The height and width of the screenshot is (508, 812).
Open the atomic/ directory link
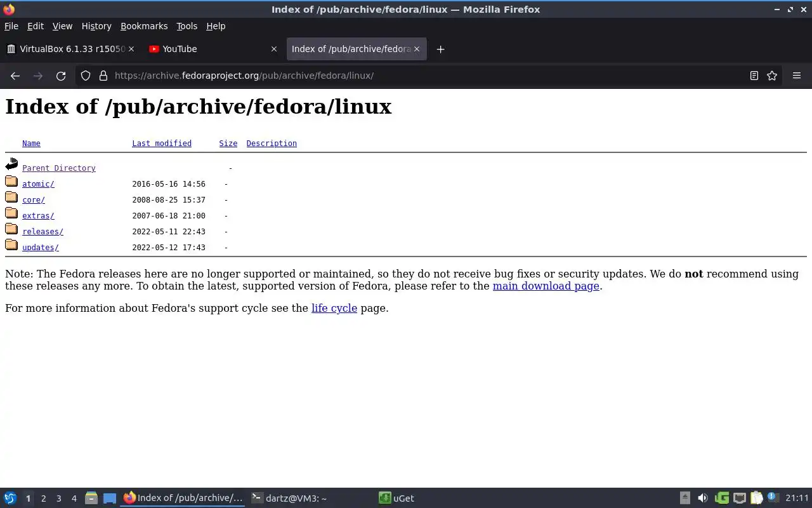click(38, 184)
